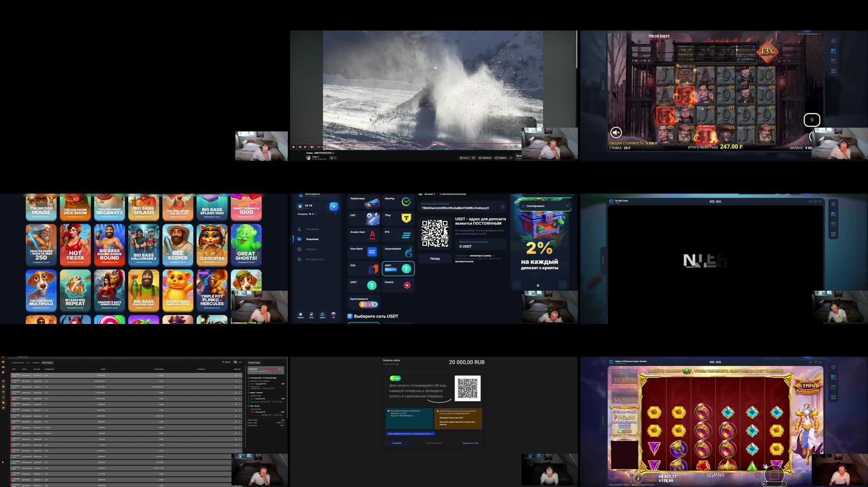868x487 pixels.
Task: Click the Я оплатил button
Action: [397, 443]
